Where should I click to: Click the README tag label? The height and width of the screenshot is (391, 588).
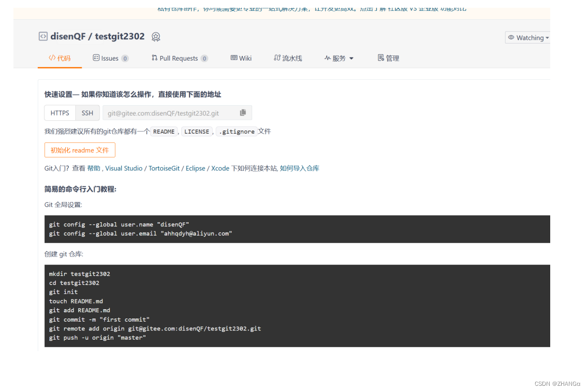164,132
